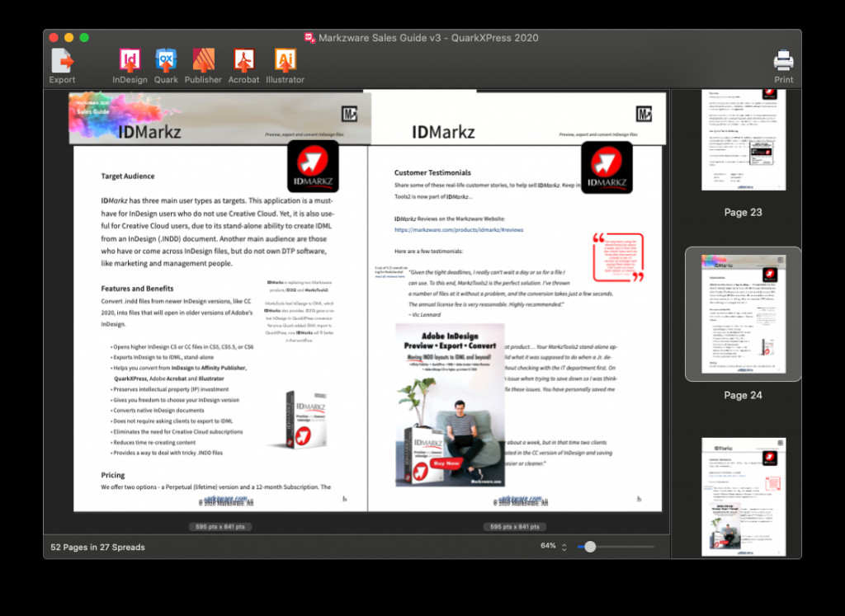This screenshot has width=845, height=616.
Task: Open the document in Acrobat
Action: pos(243,59)
